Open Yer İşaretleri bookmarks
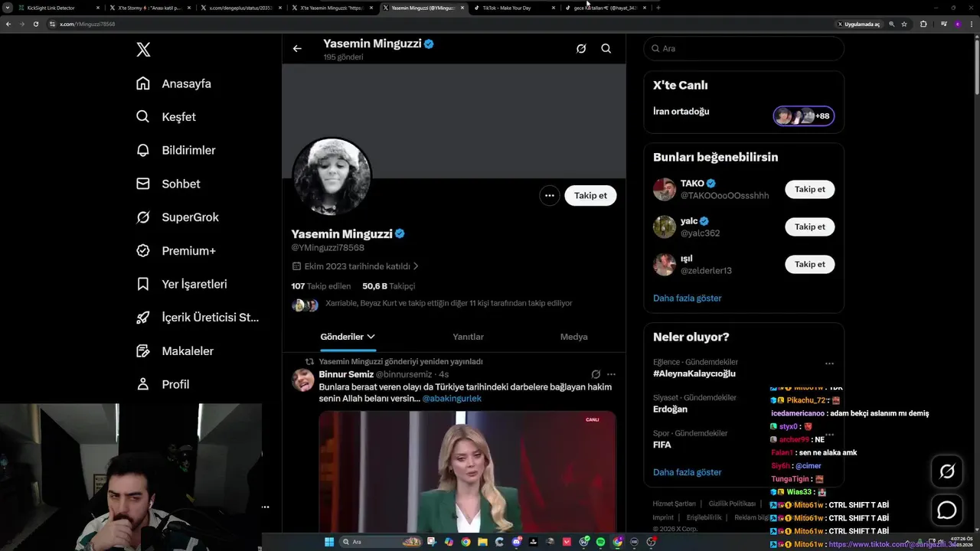This screenshot has height=551, width=980. pyautogui.click(x=181, y=284)
